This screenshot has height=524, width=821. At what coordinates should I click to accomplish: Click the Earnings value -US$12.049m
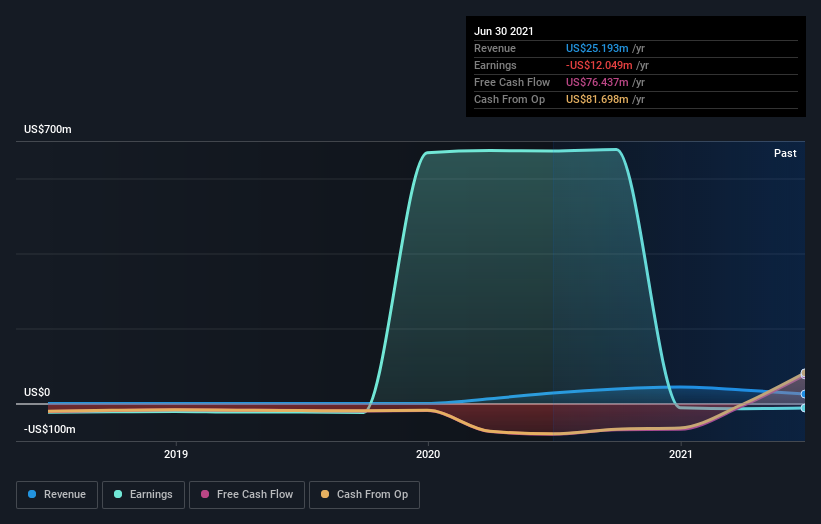click(x=599, y=65)
